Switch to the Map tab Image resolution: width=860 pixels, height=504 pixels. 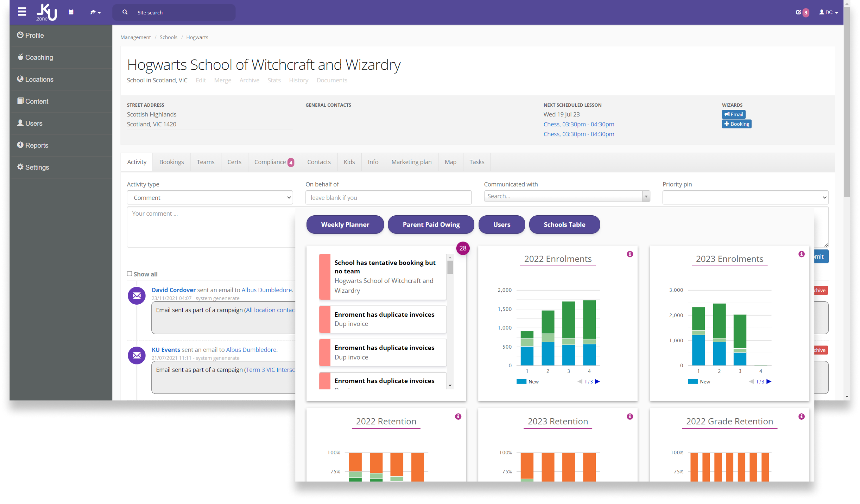[x=450, y=162]
